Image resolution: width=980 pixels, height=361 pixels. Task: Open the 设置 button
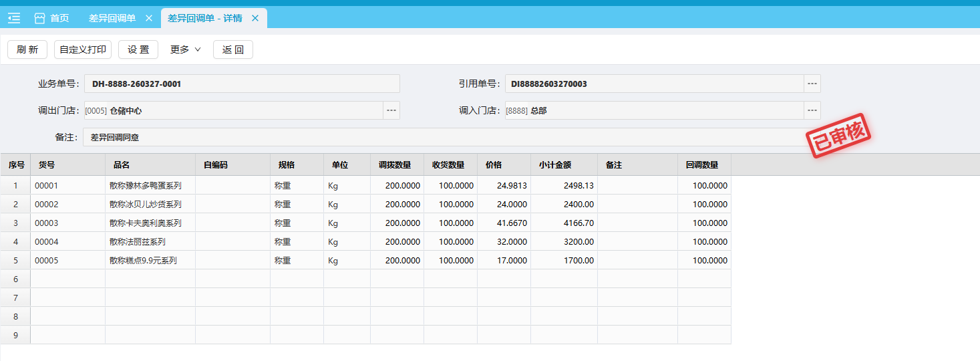coord(138,49)
